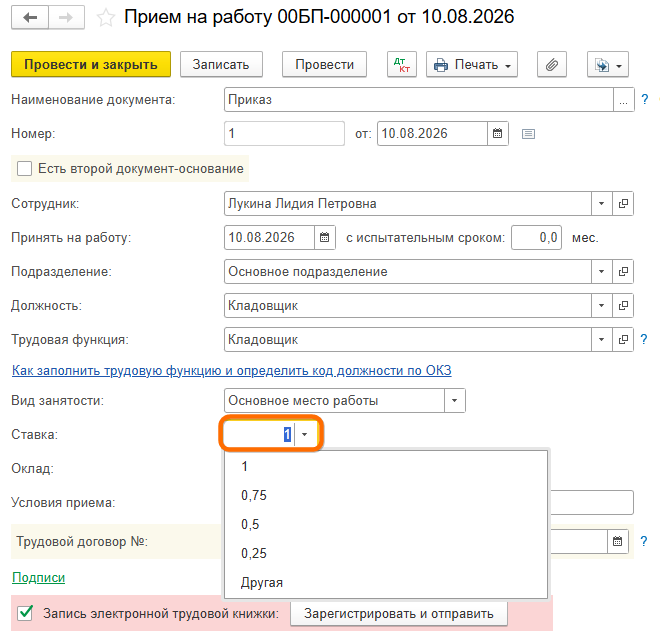This screenshot has height=631, width=660.
Task: Open attached files via paperclip icon
Action: 551,64
